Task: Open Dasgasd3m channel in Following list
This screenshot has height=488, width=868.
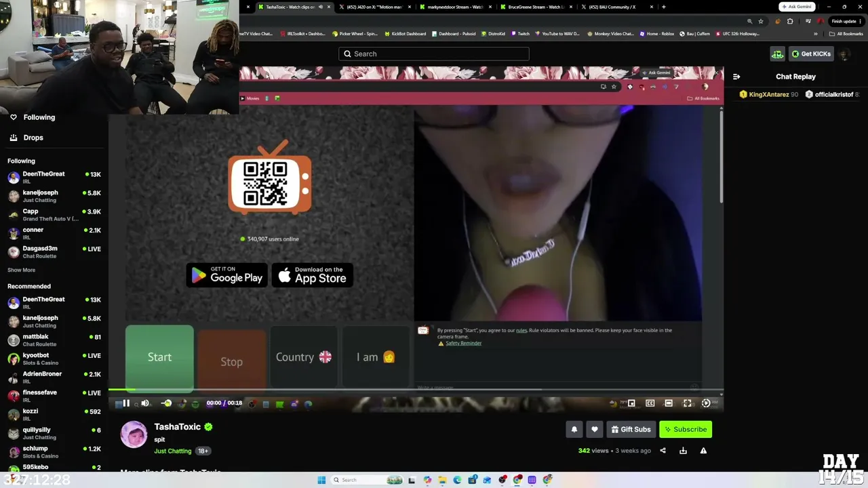Action: tap(54, 252)
